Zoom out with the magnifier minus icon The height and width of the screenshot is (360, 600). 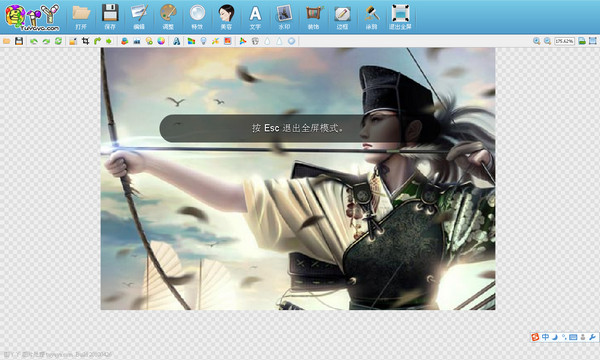coord(548,41)
